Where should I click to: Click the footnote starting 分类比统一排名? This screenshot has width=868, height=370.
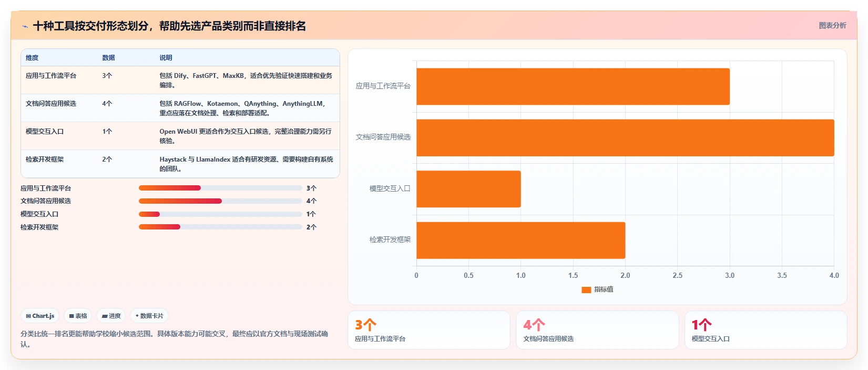point(175,339)
